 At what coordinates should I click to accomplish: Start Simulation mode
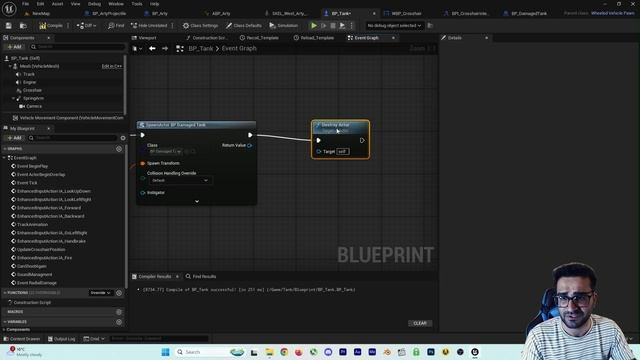pos(284,25)
